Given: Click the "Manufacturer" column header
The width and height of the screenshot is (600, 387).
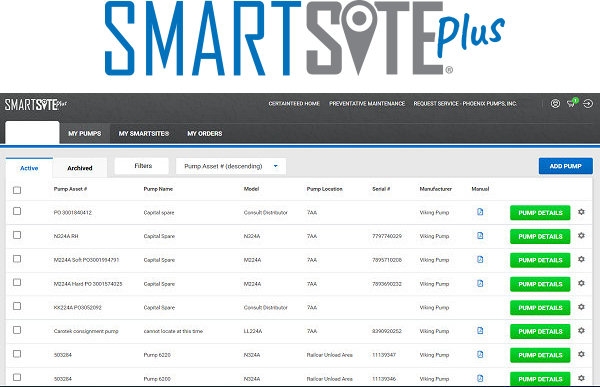Looking at the screenshot, I should pos(435,189).
